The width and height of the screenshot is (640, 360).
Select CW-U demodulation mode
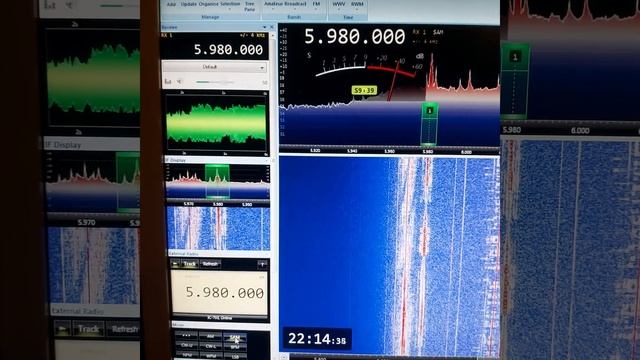[186, 346]
